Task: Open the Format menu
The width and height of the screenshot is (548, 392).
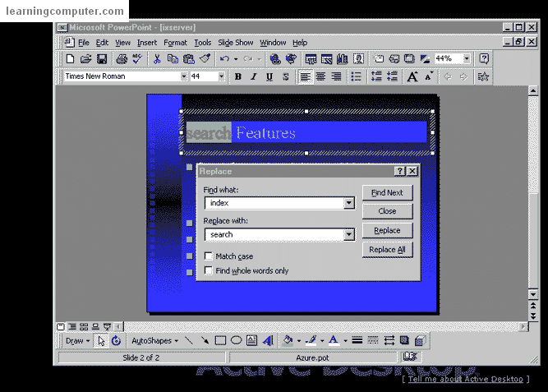Action: (x=175, y=43)
